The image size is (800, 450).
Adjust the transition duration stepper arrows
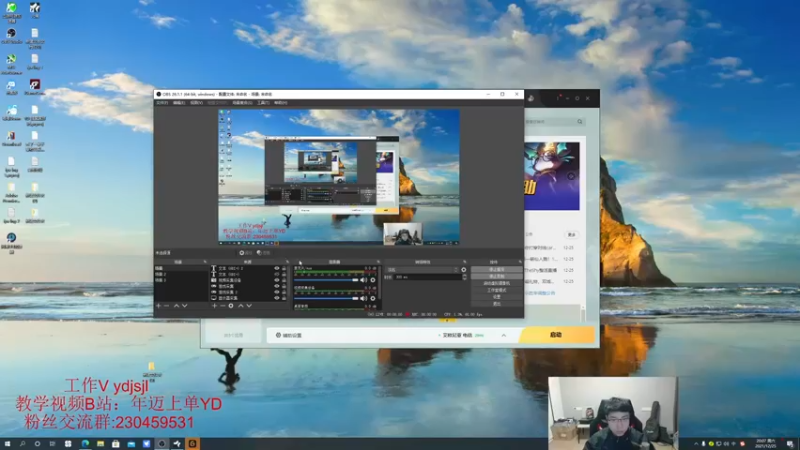pyautogui.click(x=464, y=277)
